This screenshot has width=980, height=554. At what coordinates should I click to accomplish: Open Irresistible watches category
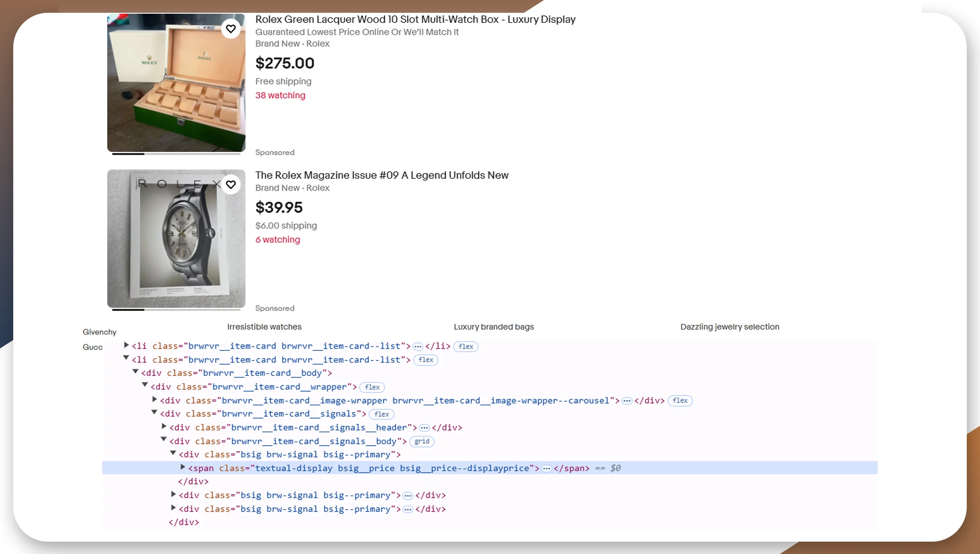point(265,327)
